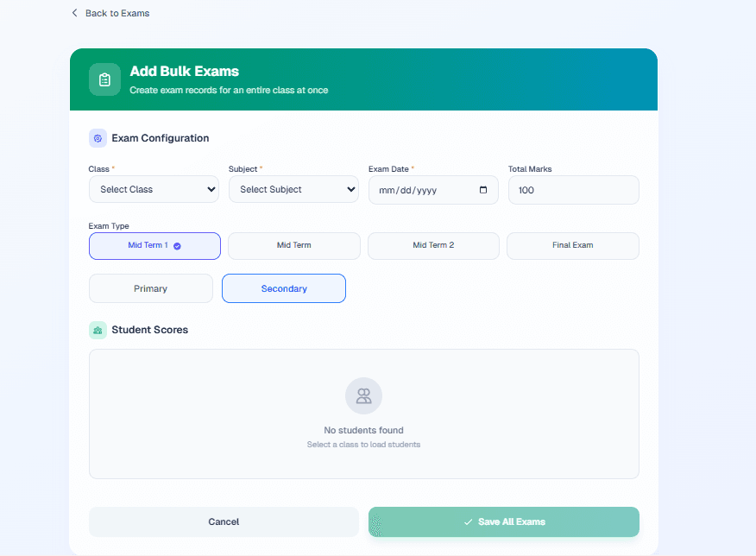The image size is (756, 556).
Task: Open the calendar picker icon
Action: [x=483, y=190]
